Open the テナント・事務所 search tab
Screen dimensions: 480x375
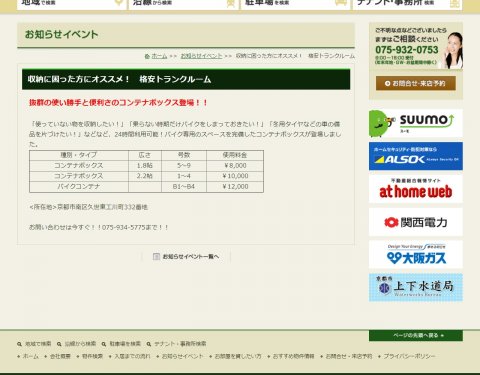[x=407, y=4]
